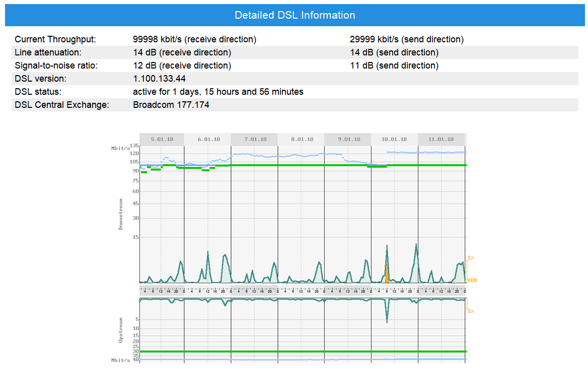Click the 99998 kbit/s receive throughput value
This screenshot has height=375, width=588.
point(194,39)
